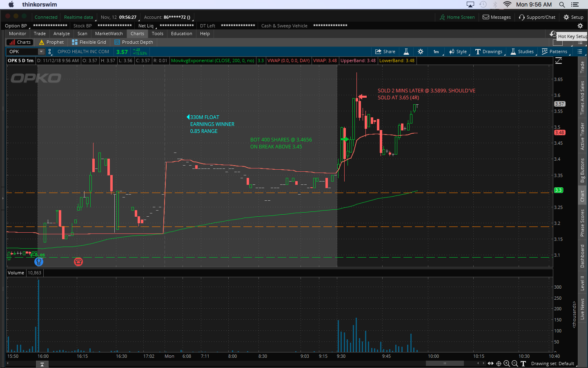Click the macOS Wi-Fi status icon
Image resolution: width=588 pixels, height=368 pixels.
[x=507, y=4]
